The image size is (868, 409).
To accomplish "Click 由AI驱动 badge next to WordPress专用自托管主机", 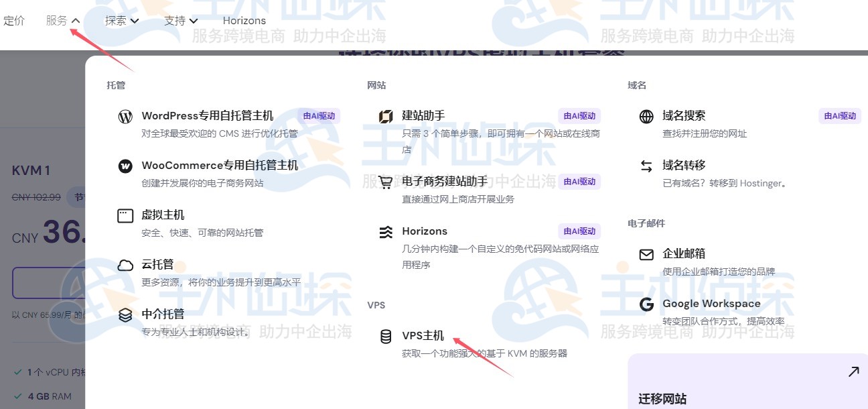I will coord(319,115).
